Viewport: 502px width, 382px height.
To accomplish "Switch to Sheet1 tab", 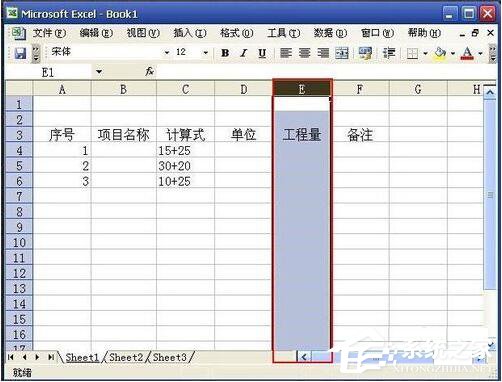I will point(82,357).
